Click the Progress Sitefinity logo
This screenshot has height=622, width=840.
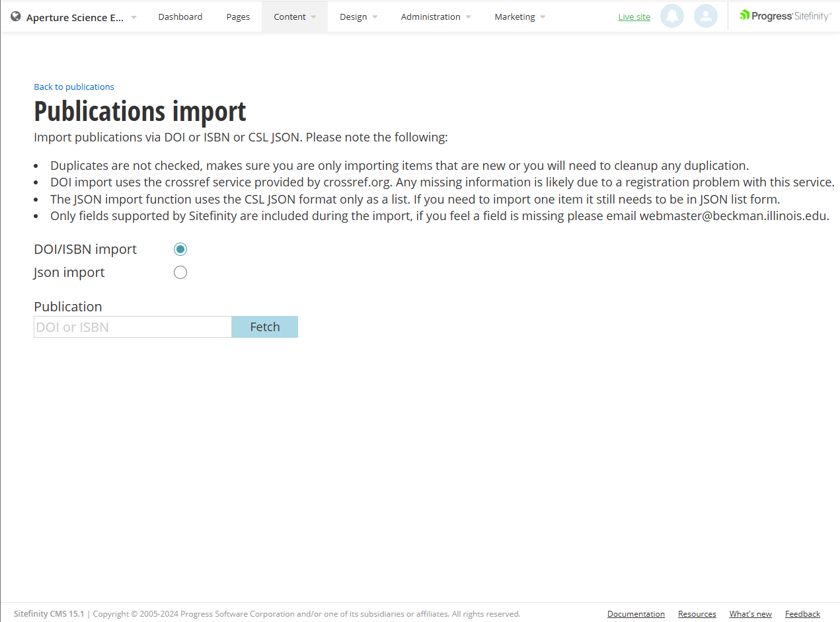click(784, 15)
